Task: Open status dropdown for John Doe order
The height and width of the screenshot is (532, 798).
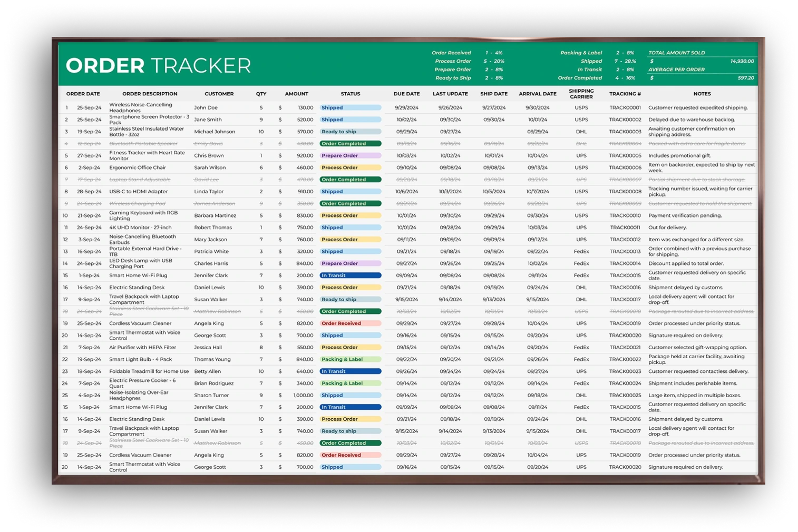Action: coord(351,107)
